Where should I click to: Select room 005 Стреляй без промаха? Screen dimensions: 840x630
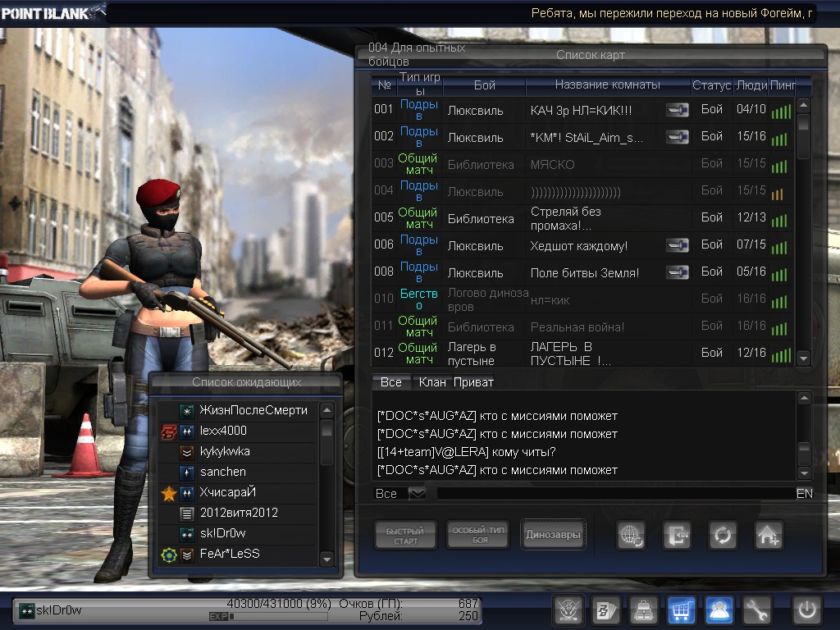pyautogui.click(x=582, y=218)
